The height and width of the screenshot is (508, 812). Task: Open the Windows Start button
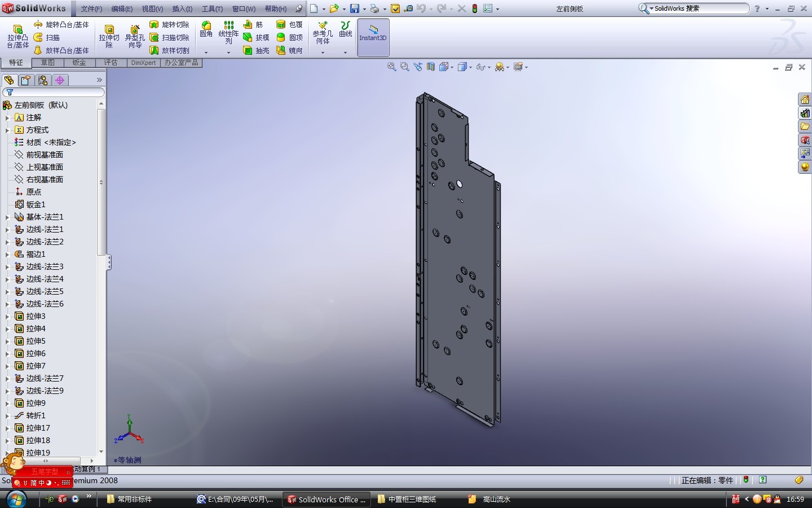pos(16,499)
